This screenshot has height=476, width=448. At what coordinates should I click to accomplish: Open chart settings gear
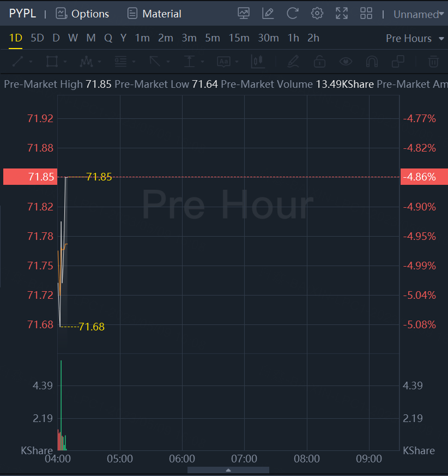coord(317,14)
